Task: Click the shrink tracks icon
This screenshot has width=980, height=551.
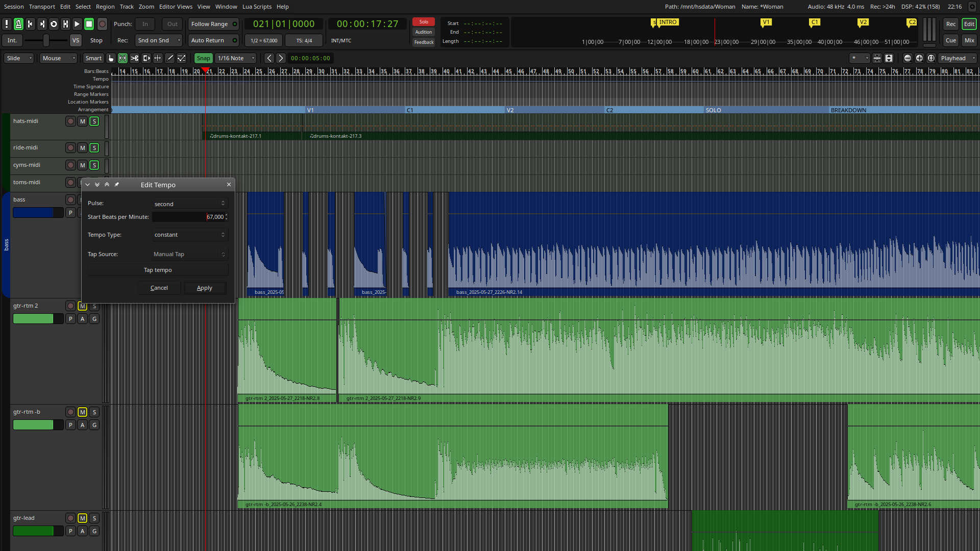Action: pos(877,58)
